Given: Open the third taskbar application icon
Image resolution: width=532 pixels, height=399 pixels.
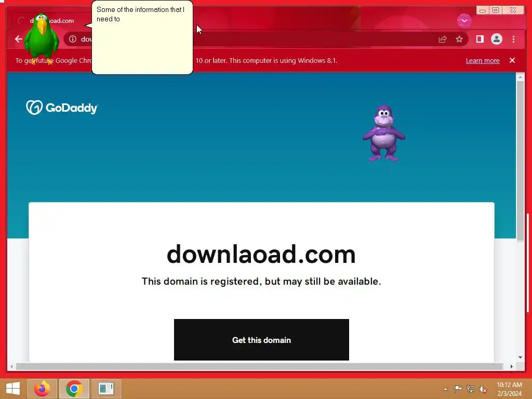Looking at the screenshot, I should 106,389.
